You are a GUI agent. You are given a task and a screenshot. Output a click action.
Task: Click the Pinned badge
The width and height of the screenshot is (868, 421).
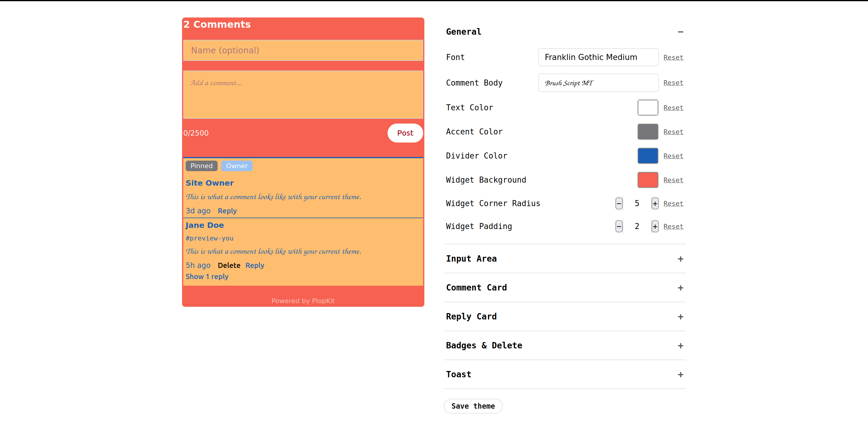[202, 166]
